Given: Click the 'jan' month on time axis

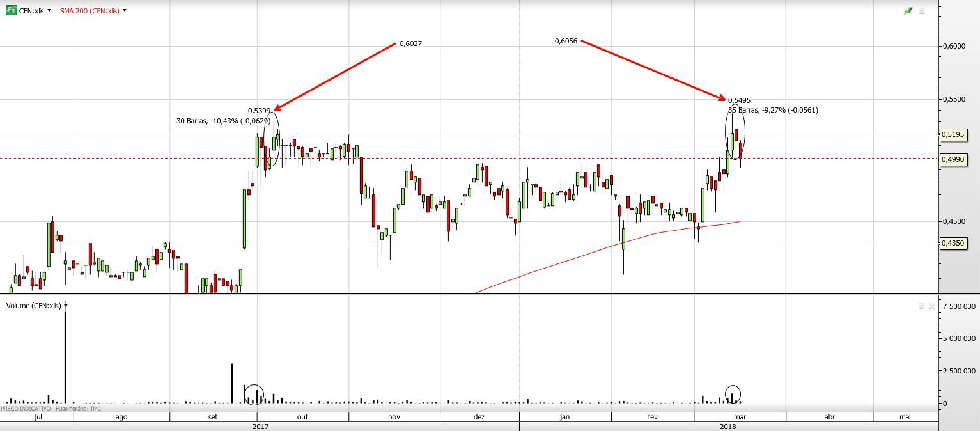Looking at the screenshot, I should point(564,417).
